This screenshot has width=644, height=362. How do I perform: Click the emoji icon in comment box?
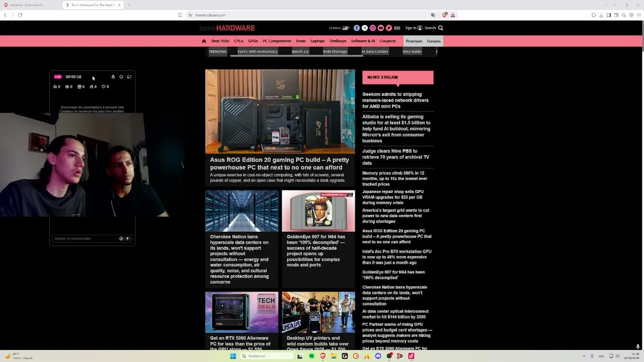[x=121, y=239]
